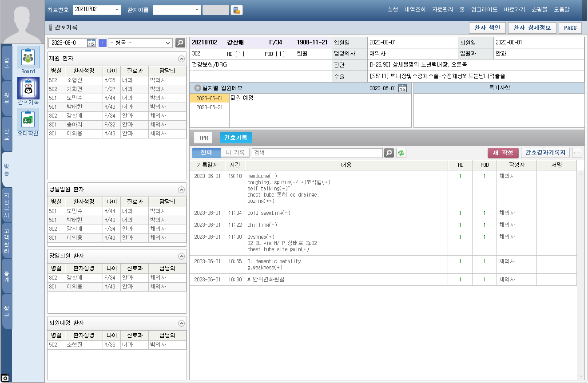Select the 2023-05-31 memo date entry
The image size is (588, 383).
point(209,107)
